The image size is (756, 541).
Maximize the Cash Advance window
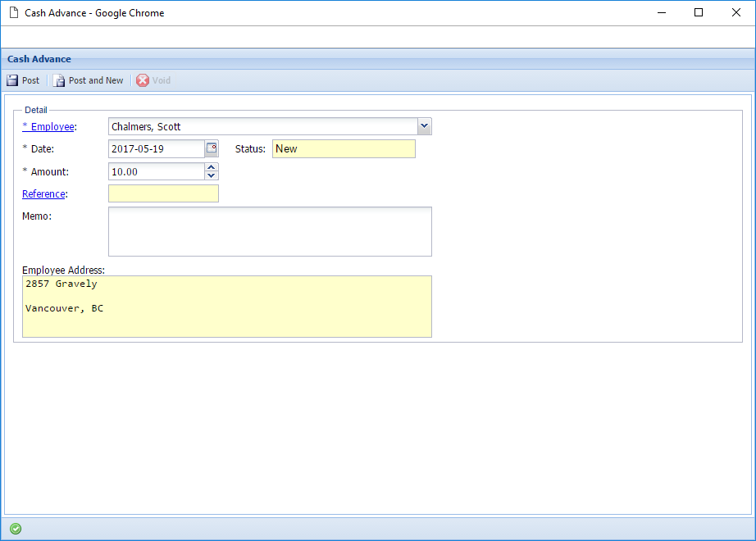coord(699,13)
